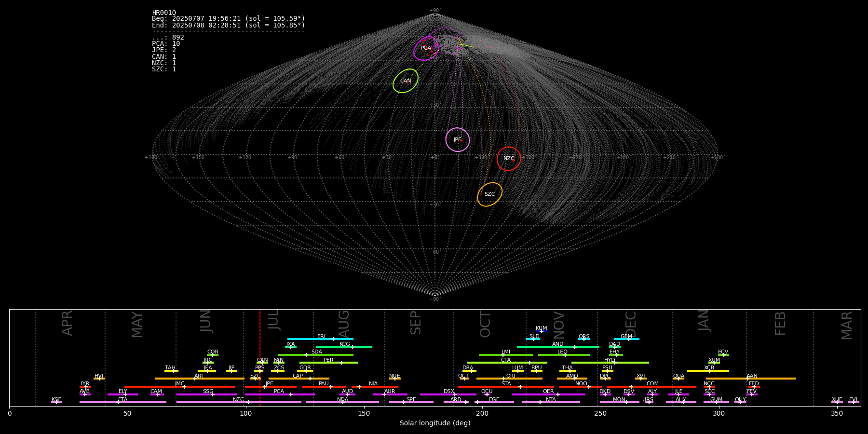Select the SSG shower bar in timeline
This screenshot has height=434, width=868.
point(207,394)
